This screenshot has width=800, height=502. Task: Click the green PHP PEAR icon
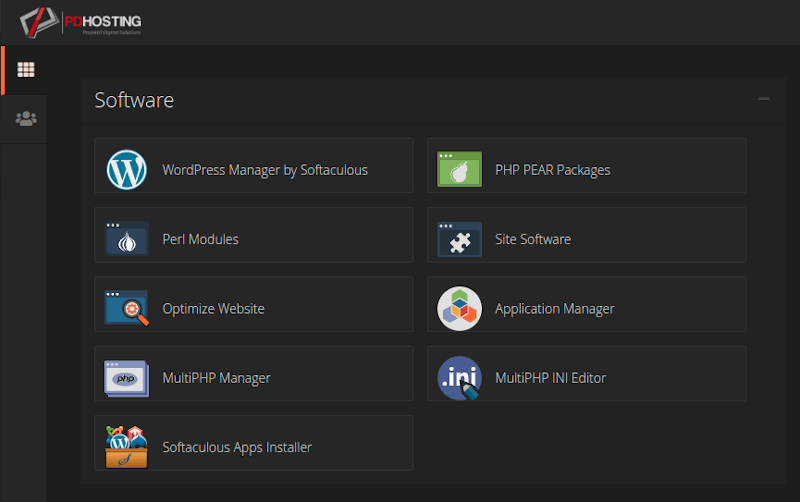[459, 169]
